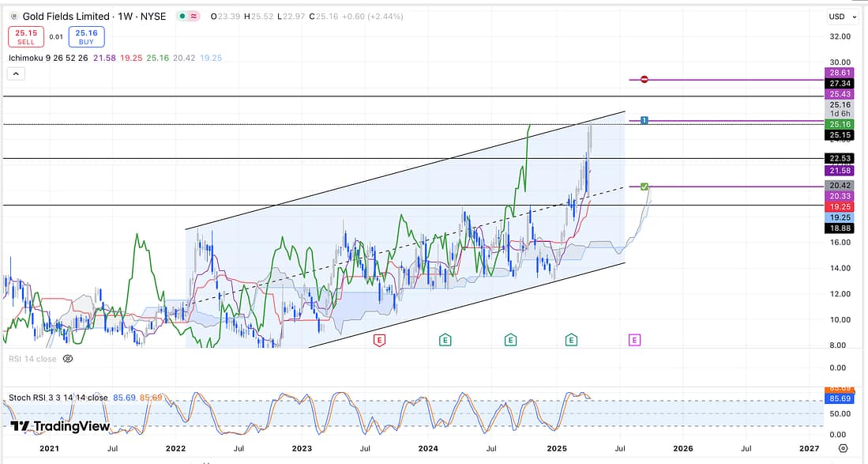Toggle RSI 14 indicator visibility eye

point(68,359)
